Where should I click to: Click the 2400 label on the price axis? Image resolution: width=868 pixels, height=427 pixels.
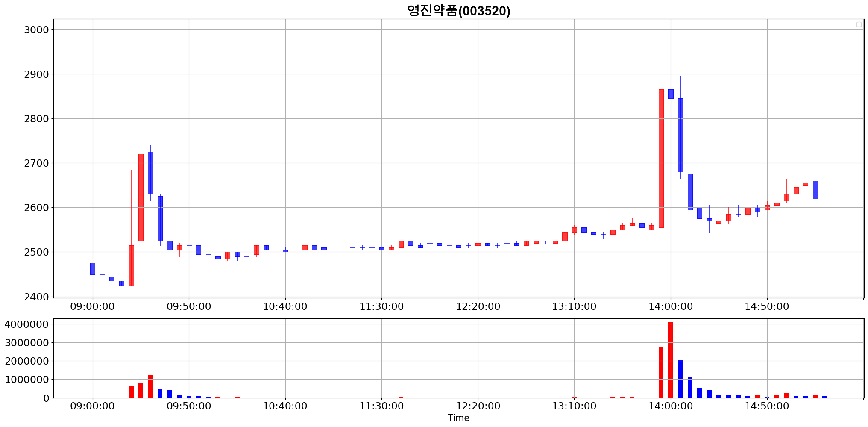[36, 297]
